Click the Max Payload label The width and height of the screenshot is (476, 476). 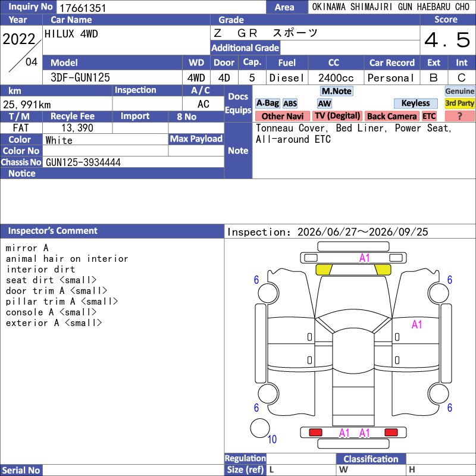pos(196,139)
